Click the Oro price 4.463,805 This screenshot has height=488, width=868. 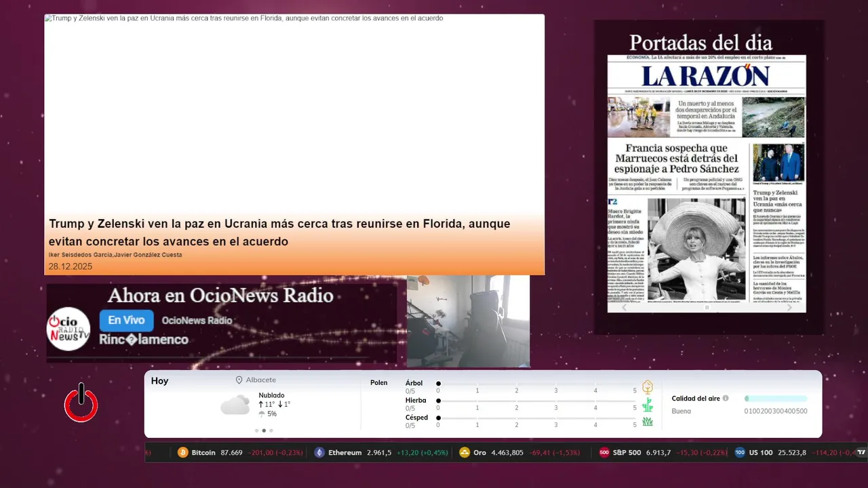click(507, 452)
